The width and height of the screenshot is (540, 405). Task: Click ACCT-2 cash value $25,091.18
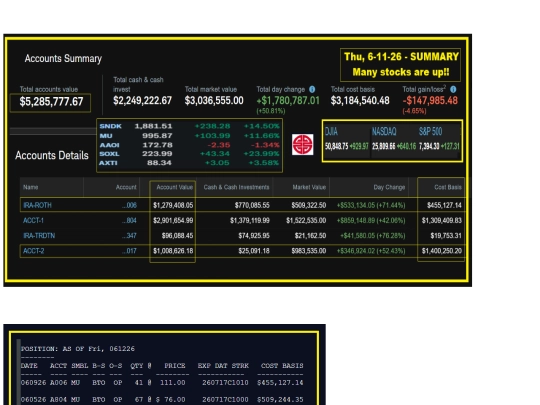254,251
